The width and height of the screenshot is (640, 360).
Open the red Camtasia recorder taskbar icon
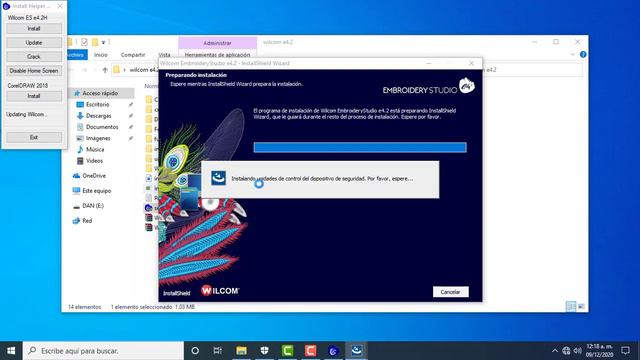(x=311, y=351)
